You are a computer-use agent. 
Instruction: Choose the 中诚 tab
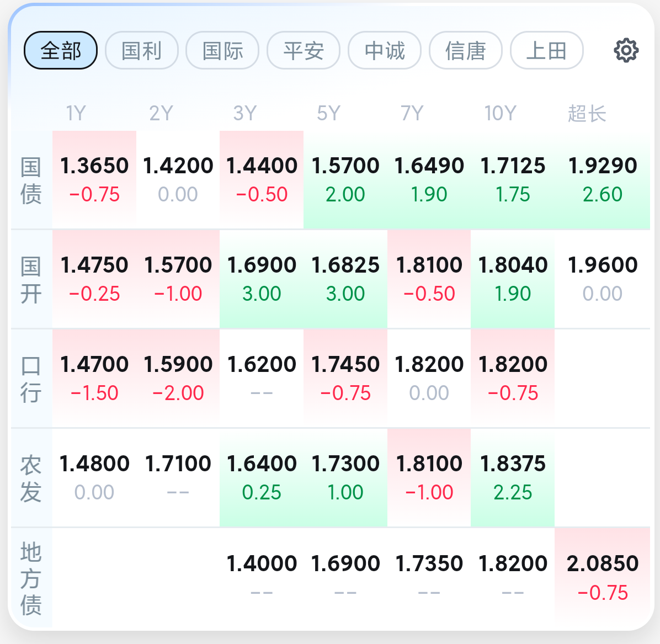(385, 51)
